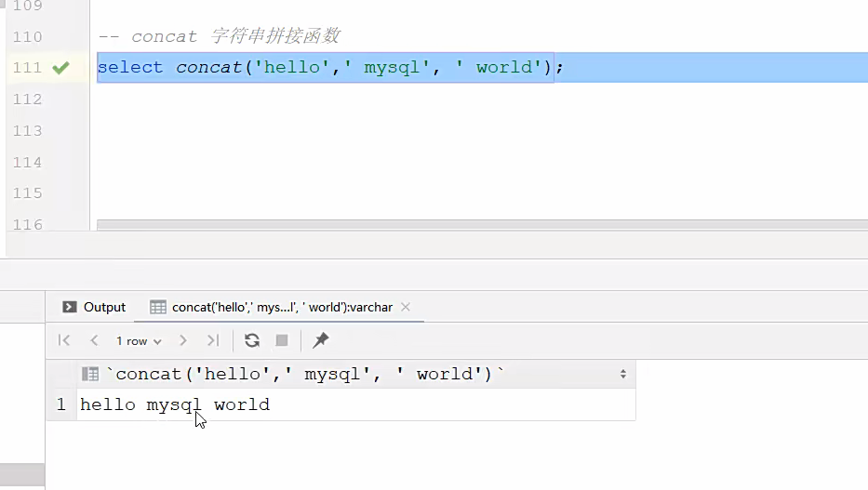Go to next page of results
The width and height of the screenshot is (868, 490).
pos(182,340)
